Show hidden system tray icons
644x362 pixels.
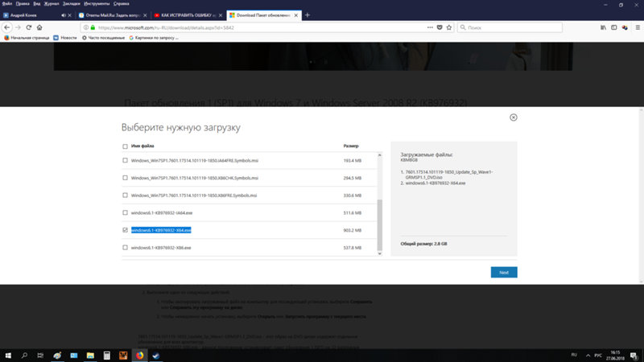(588, 356)
